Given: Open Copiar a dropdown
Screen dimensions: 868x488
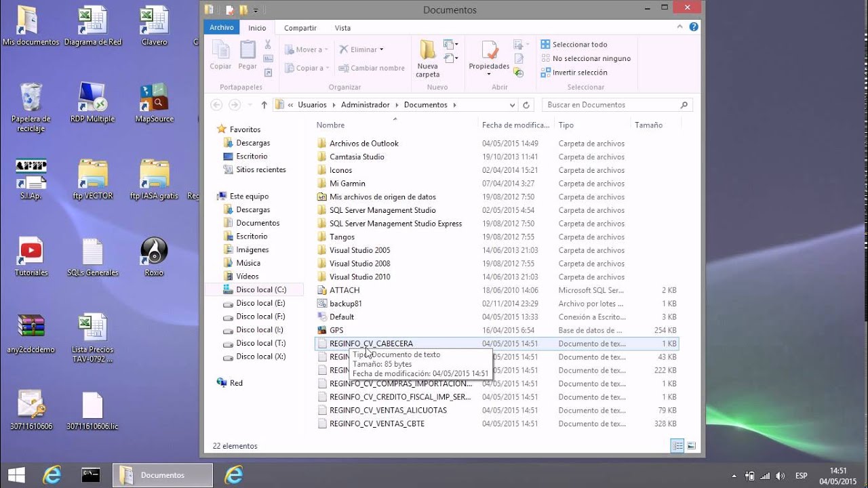Looking at the screenshot, I should click(x=307, y=68).
